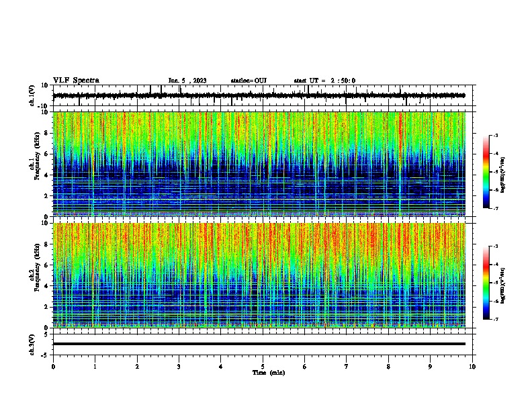Click inside the ch.1 spectrogram panel
The height and width of the screenshot is (411, 532).
point(259,164)
